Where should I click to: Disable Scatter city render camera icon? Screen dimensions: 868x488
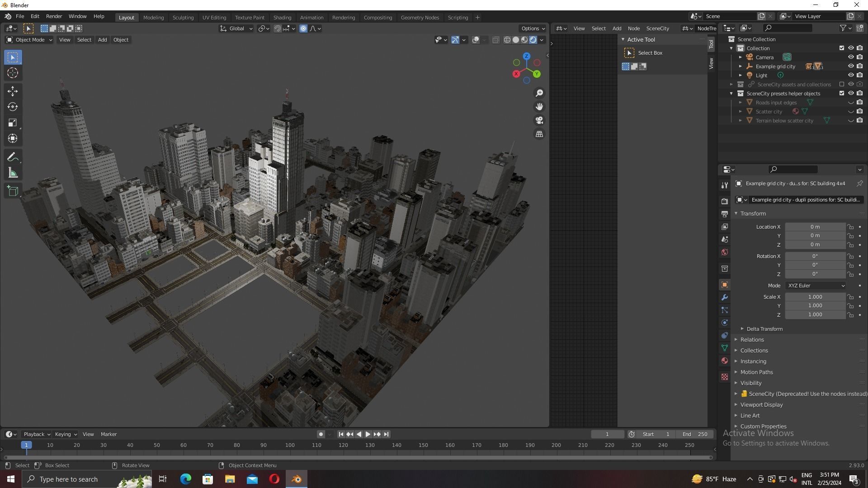[859, 112]
